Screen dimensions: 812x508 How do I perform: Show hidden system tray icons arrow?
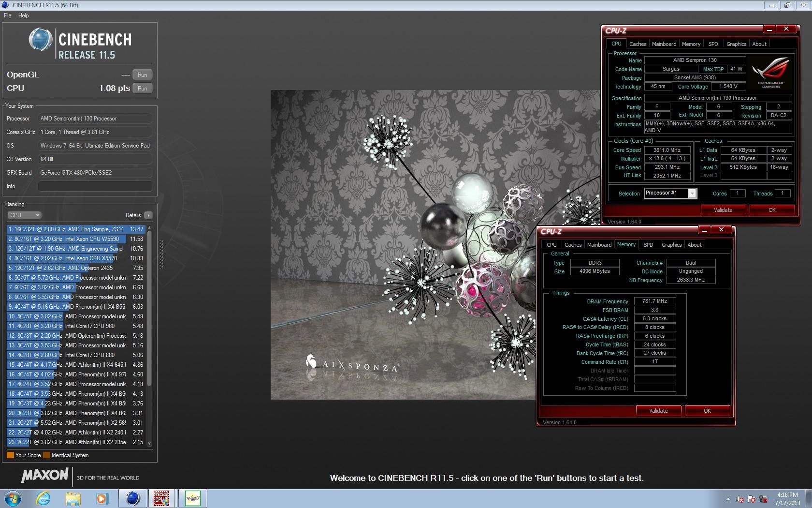coord(728,499)
